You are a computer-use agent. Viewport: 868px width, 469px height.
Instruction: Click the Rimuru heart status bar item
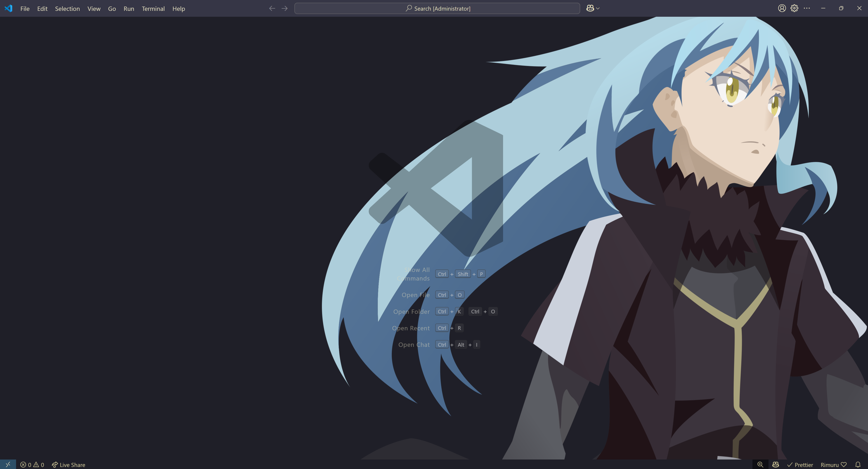pos(834,464)
